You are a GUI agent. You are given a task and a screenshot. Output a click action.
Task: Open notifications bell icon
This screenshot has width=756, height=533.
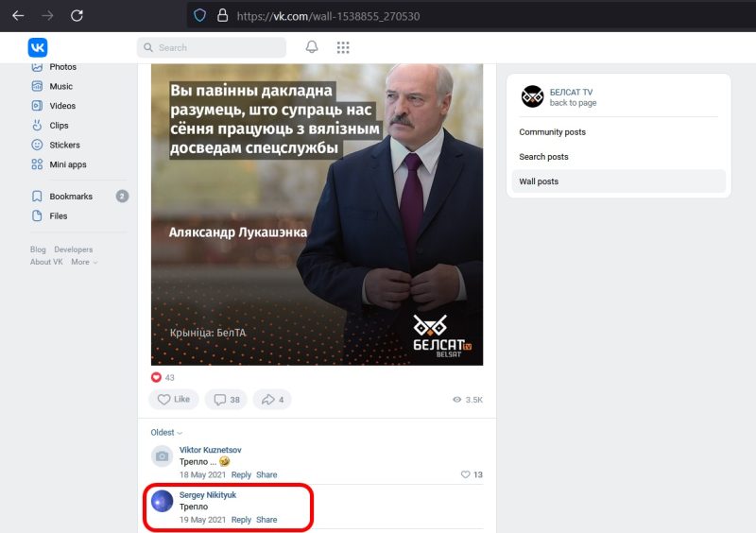click(312, 47)
